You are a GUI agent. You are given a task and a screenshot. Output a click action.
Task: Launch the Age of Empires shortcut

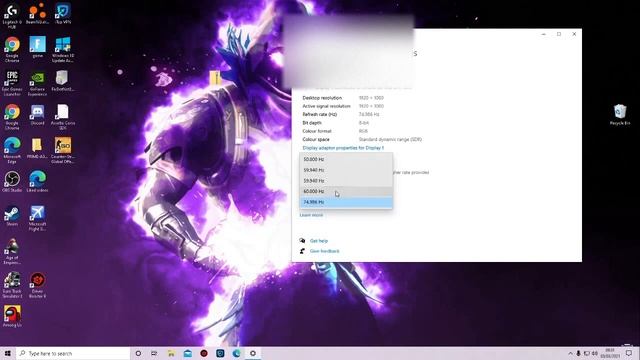(x=12, y=251)
